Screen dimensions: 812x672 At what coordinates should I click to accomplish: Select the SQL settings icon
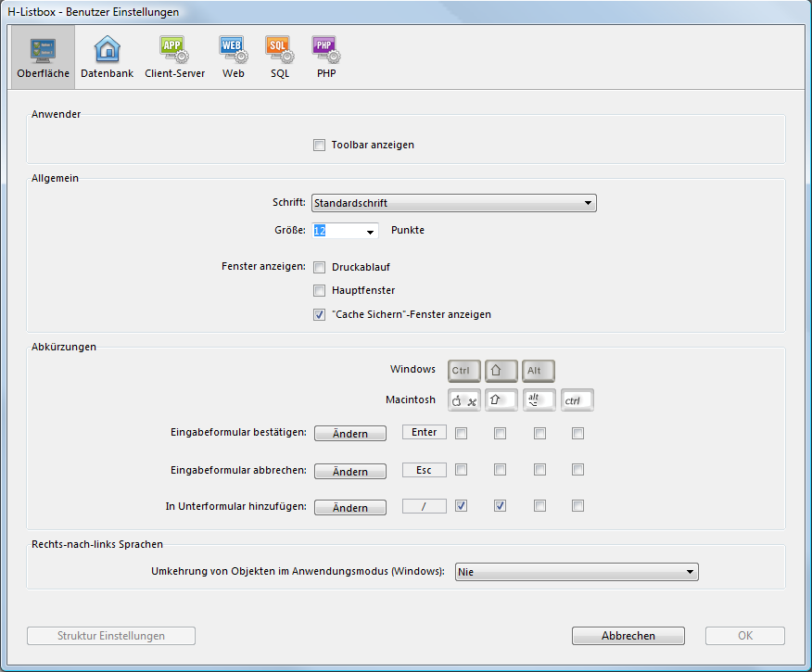[x=280, y=57]
